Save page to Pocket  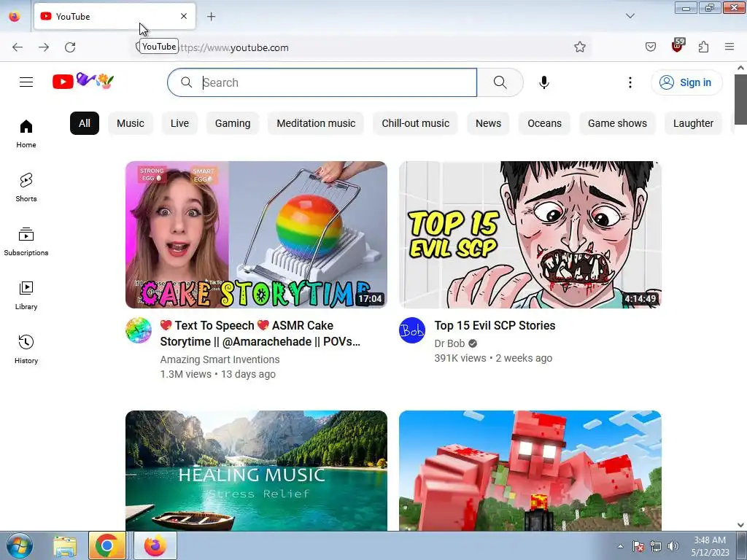pyautogui.click(x=651, y=47)
